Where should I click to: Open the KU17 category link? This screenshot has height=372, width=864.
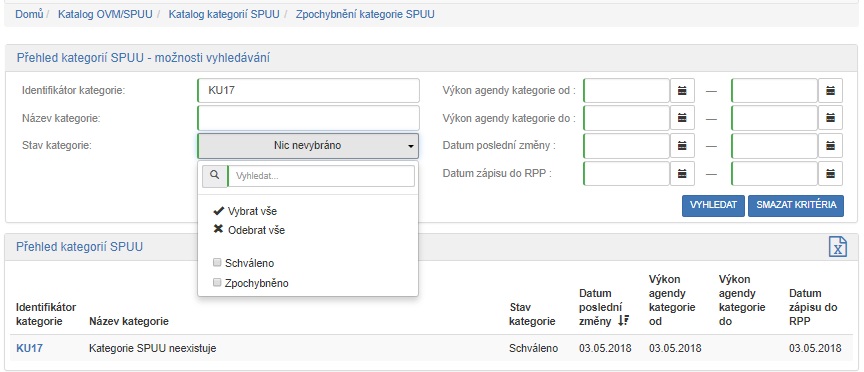click(x=29, y=348)
